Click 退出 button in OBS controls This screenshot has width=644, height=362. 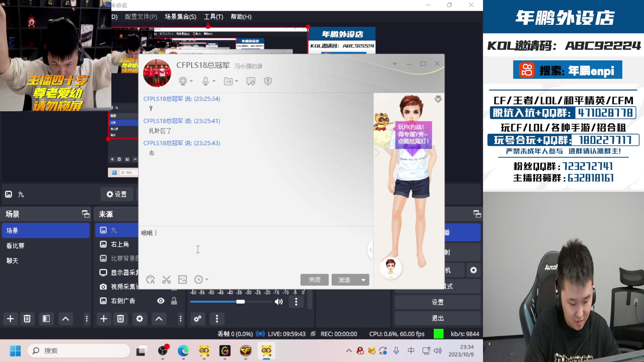[438, 318]
